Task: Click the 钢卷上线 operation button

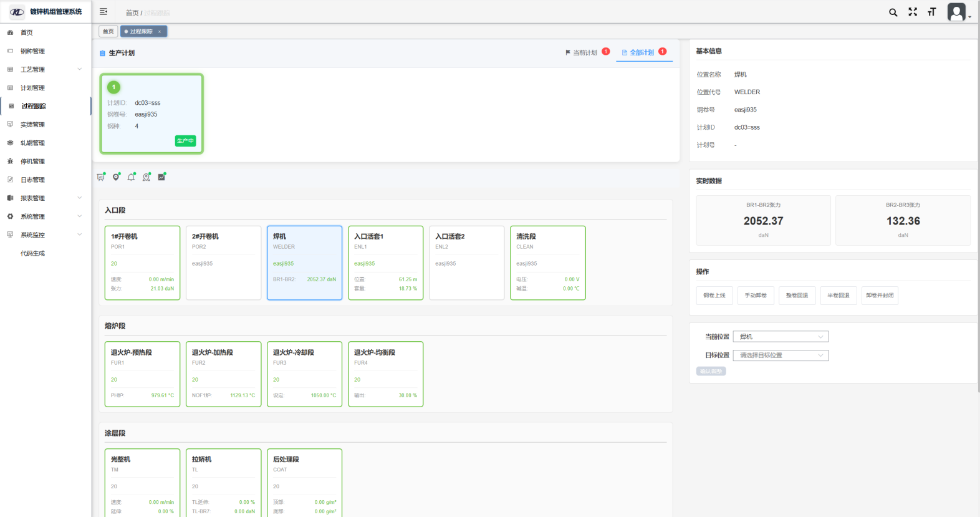Action: click(714, 296)
